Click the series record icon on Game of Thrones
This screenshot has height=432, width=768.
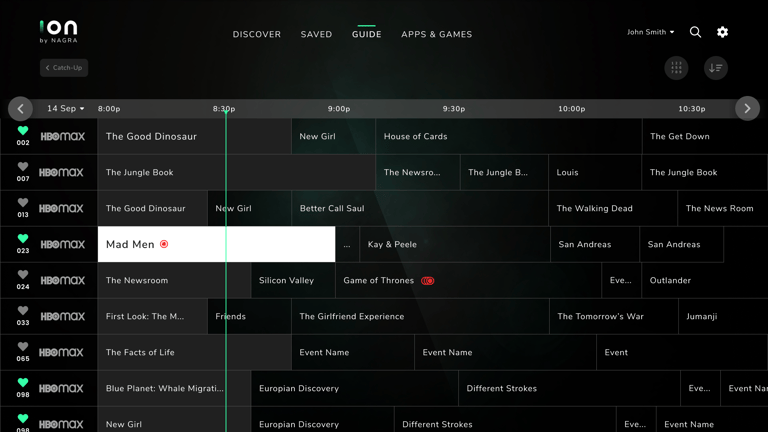[428, 281]
